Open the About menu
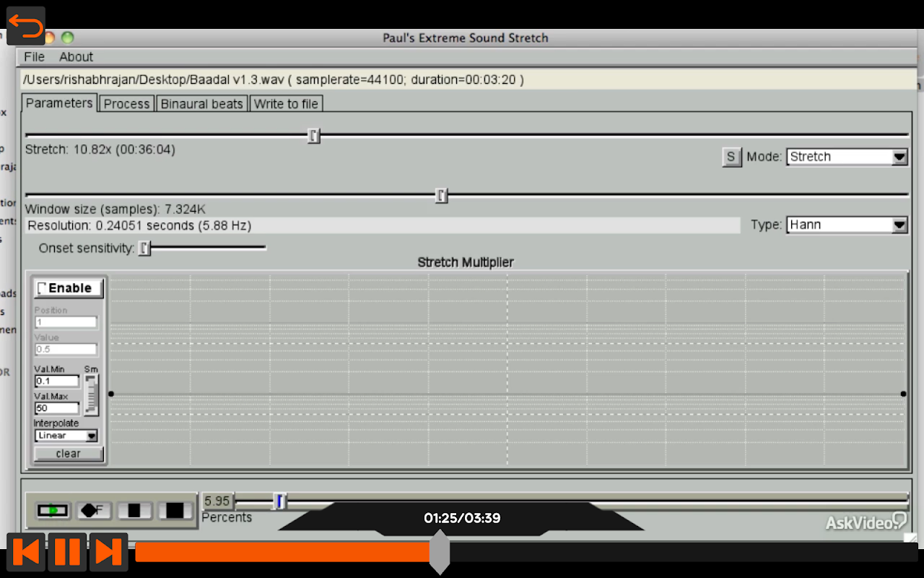 click(76, 57)
